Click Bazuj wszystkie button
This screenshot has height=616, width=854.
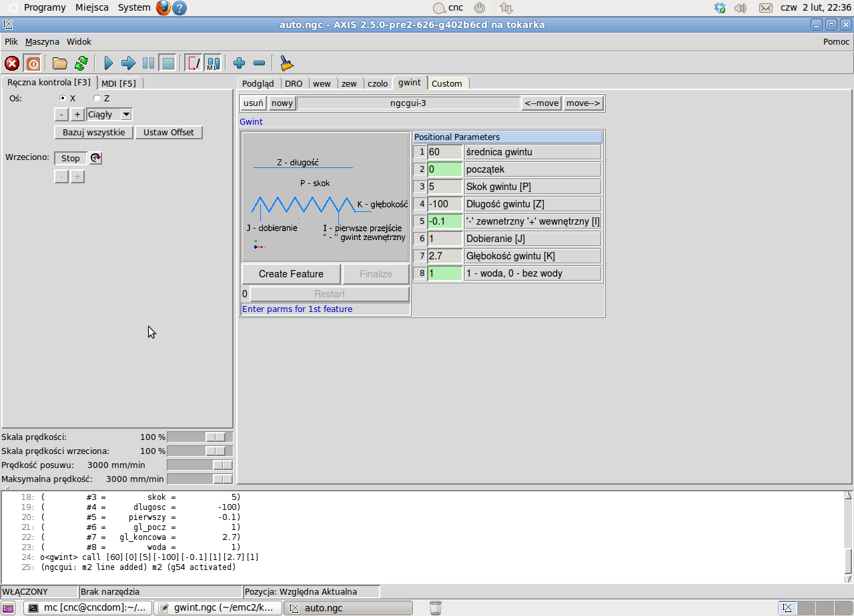click(x=94, y=132)
